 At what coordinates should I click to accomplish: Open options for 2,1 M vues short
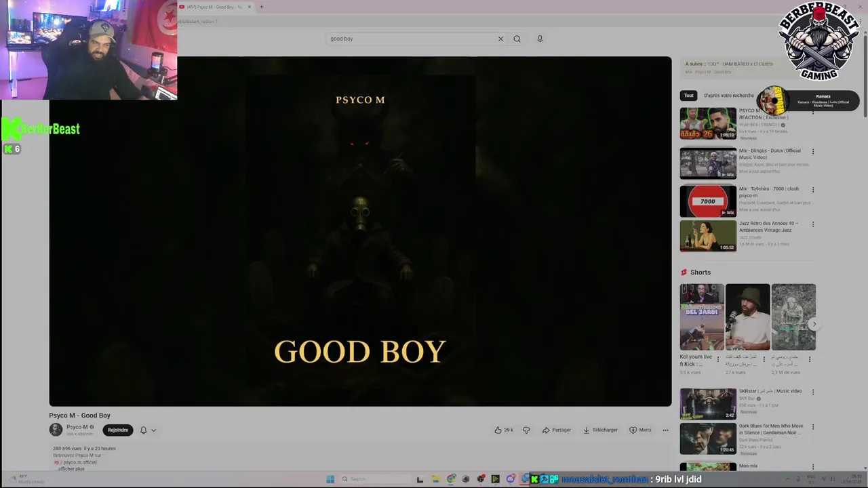[809, 359]
